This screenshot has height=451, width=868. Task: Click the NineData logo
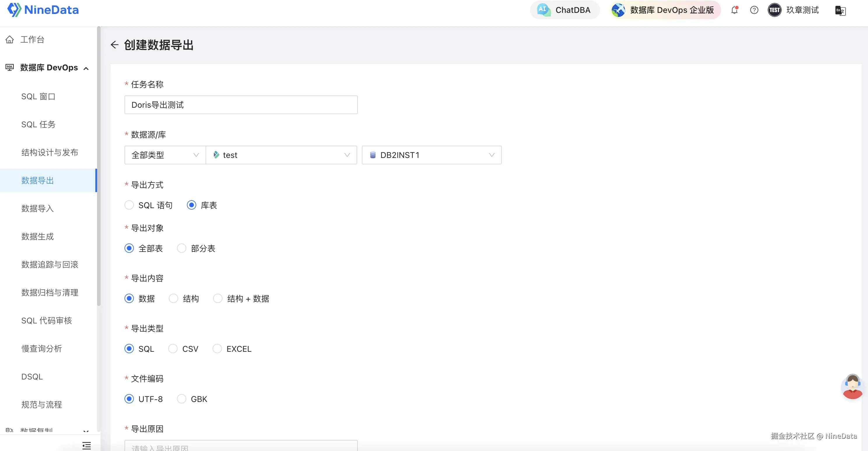43,10
